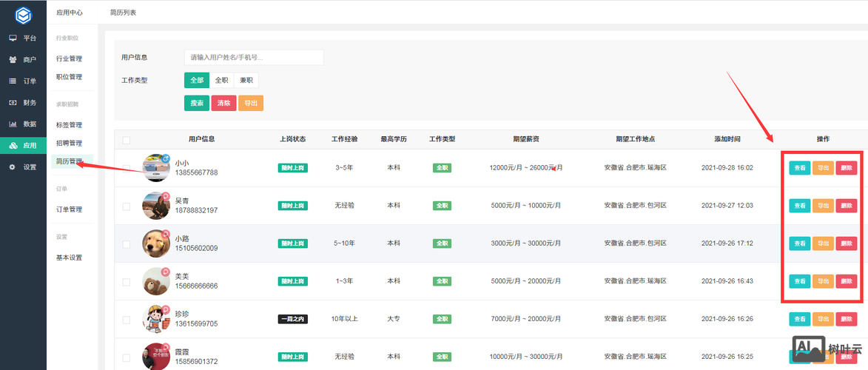The image size is (868, 370).
Task: Filter work type by 兼职
Action: coord(246,80)
